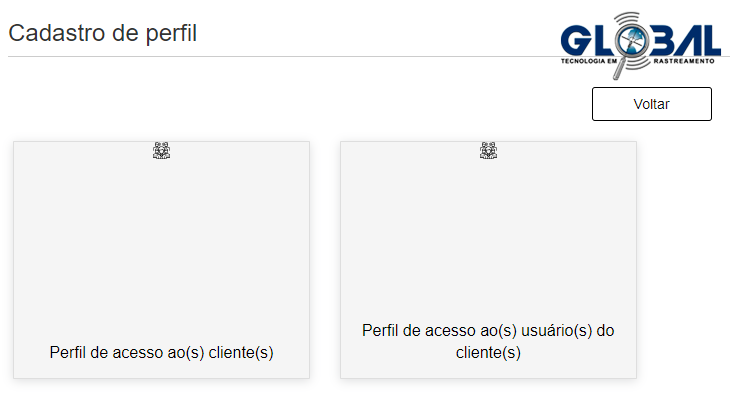Click the RASTREAMENTO tagline text
This screenshot has width=730, height=411.
pyautogui.click(x=683, y=61)
